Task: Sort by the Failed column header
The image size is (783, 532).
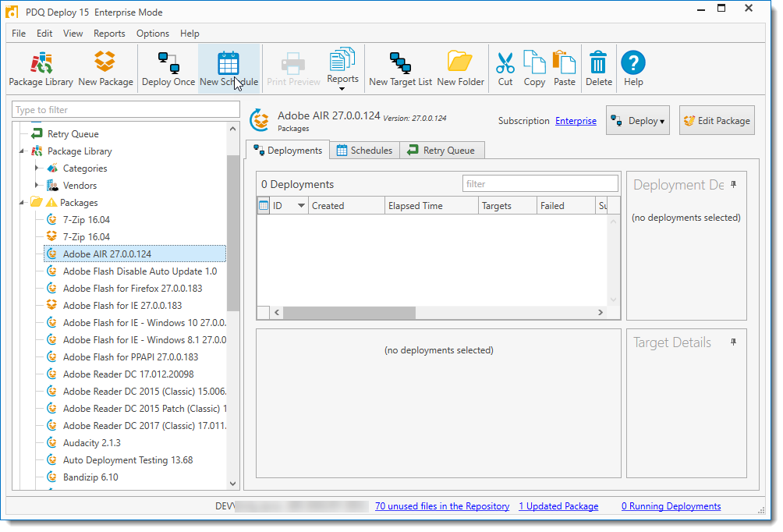Action: [x=565, y=205]
